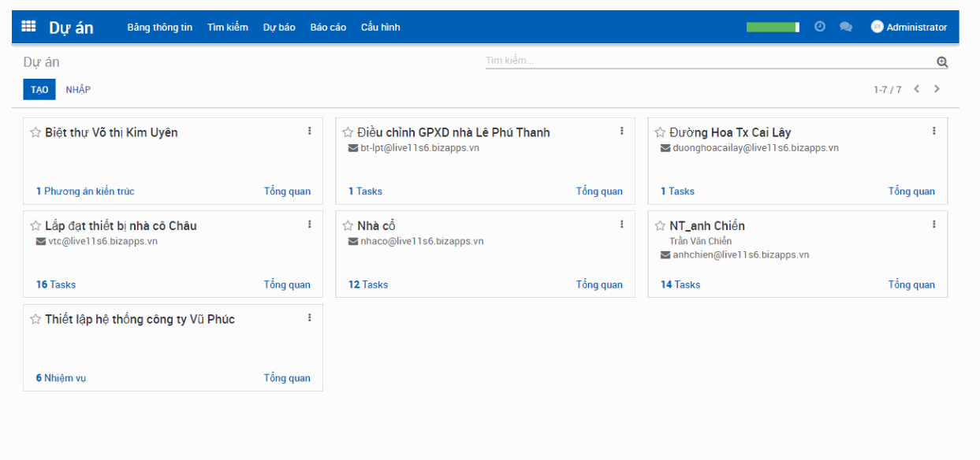Open the Dự báo menu
The image size is (980, 460).
click(x=278, y=27)
